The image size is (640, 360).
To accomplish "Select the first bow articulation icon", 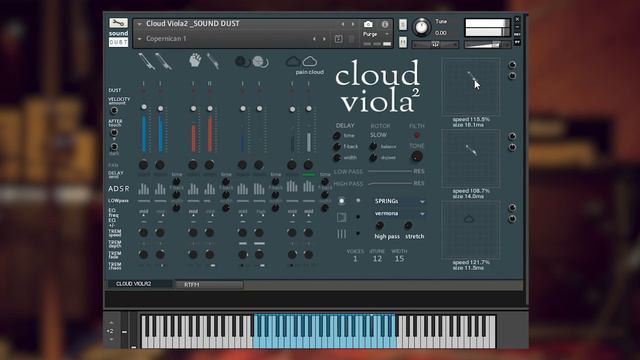I will (146, 61).
